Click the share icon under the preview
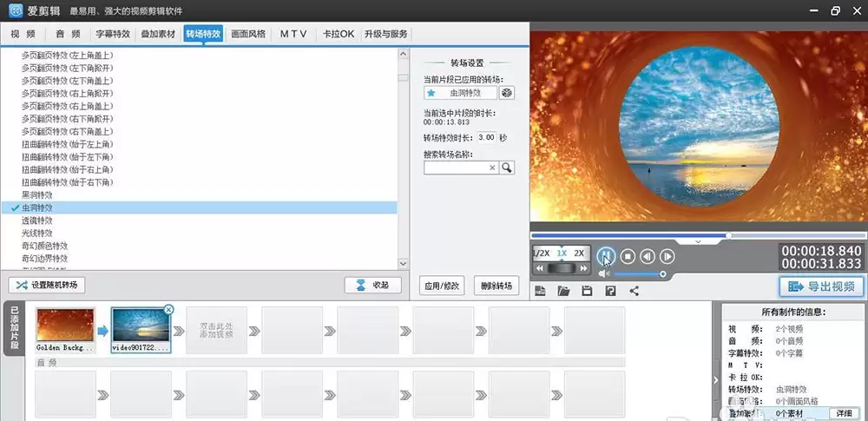The height and width of the screenshot is (421, 868). [x=635, y=291]
